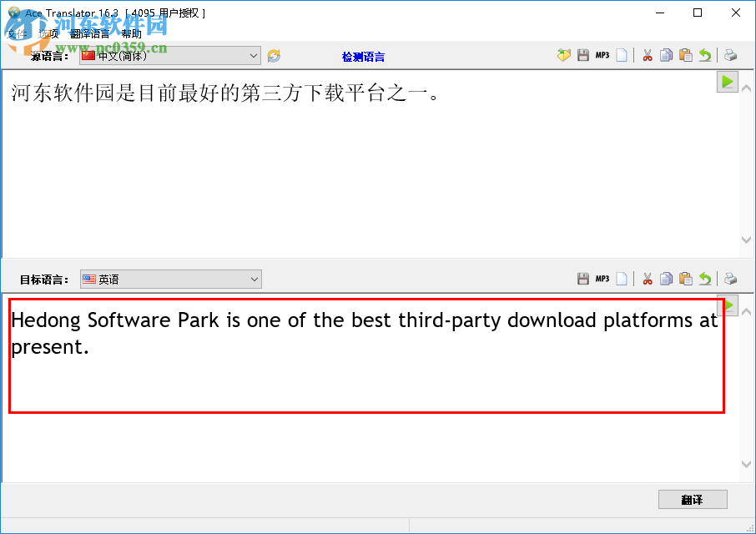Open the 文件 menu
The image size is (756, 534).
[x=17, y=33]
